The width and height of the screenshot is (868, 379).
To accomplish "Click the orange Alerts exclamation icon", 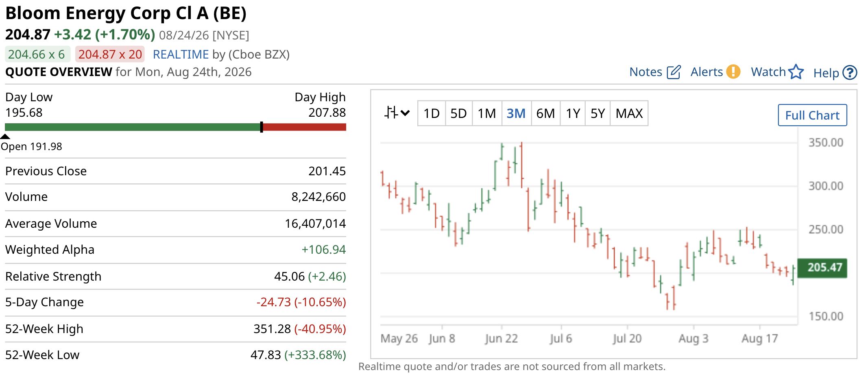I will click(733, 72).
